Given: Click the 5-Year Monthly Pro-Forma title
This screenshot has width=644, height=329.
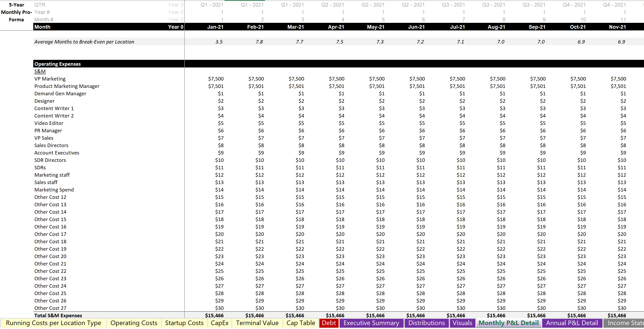Looking at the screenshot, I should click(x=17, y=12).
